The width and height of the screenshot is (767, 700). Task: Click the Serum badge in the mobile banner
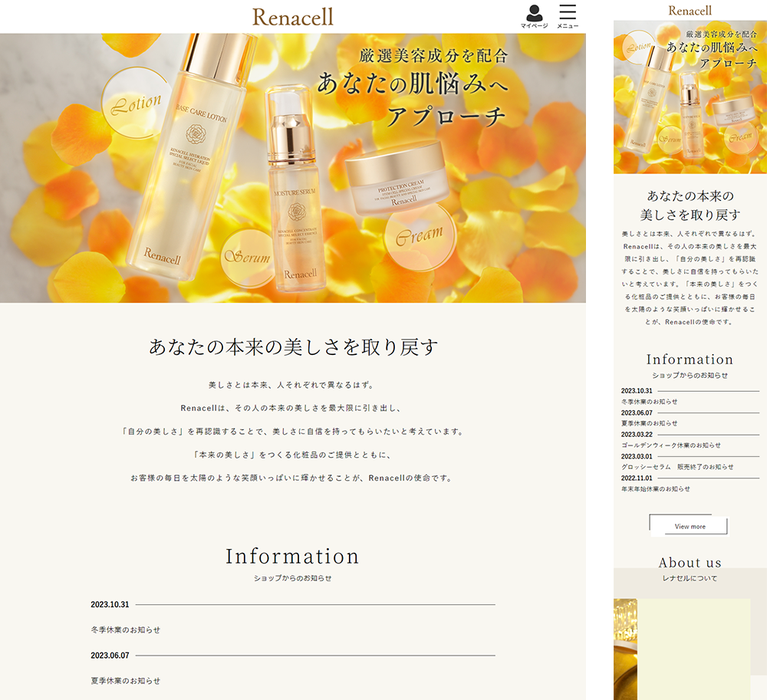(670, 140)
